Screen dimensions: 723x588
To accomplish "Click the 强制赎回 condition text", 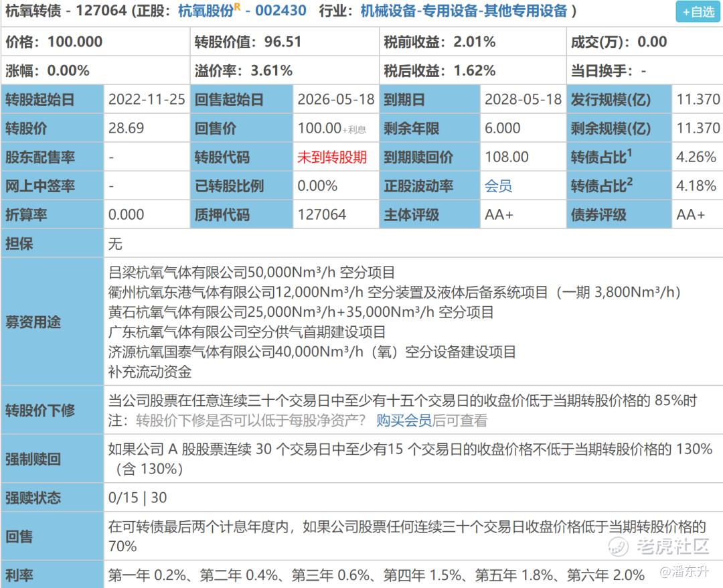I will click(410, 459).
